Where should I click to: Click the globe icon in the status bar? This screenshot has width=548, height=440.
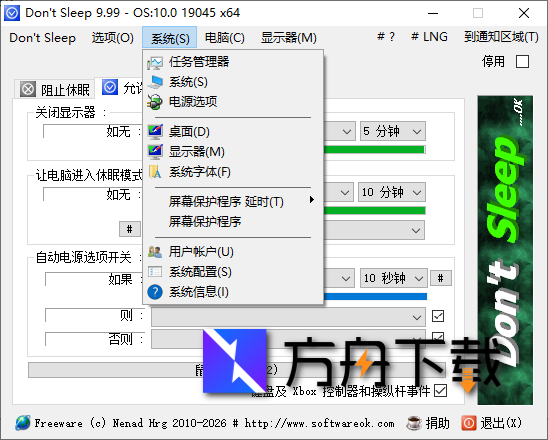[23, 423]
